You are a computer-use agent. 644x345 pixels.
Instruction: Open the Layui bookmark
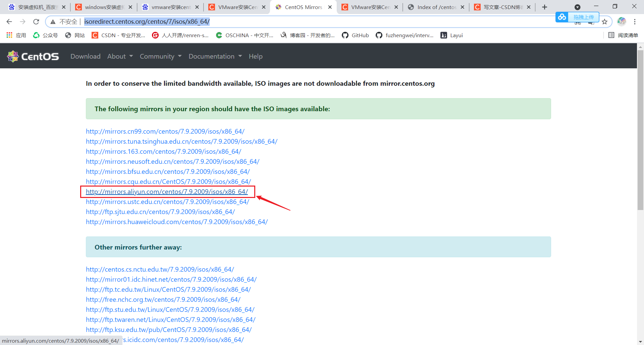(x=451, y=35)
